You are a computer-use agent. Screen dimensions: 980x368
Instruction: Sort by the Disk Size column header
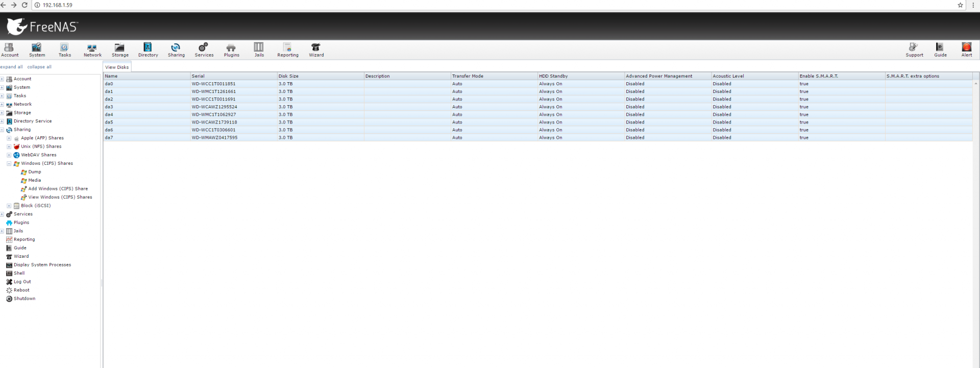pos(320,76)
